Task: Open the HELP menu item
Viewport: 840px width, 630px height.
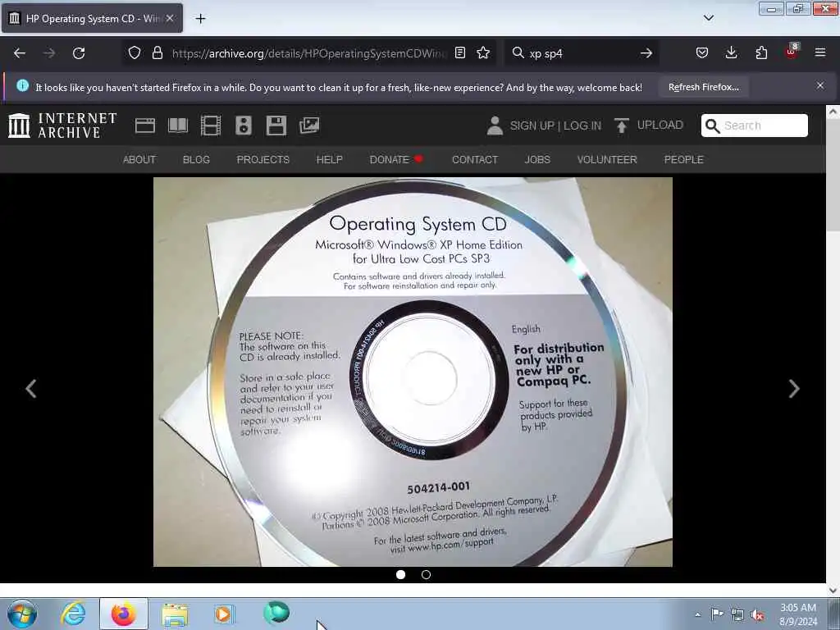Action: click(330, 160)
